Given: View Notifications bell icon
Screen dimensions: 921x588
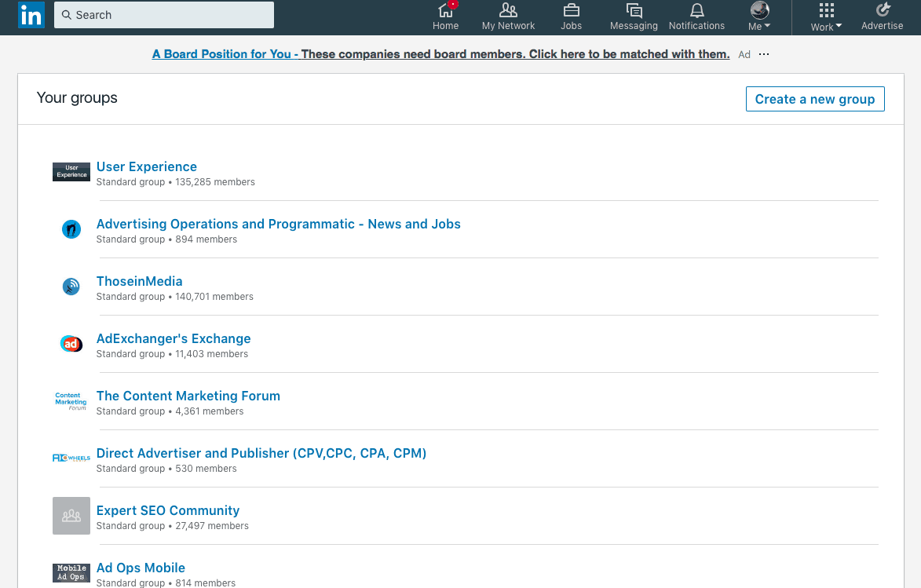Looking at the screenshot, I should tap(696, 10).
